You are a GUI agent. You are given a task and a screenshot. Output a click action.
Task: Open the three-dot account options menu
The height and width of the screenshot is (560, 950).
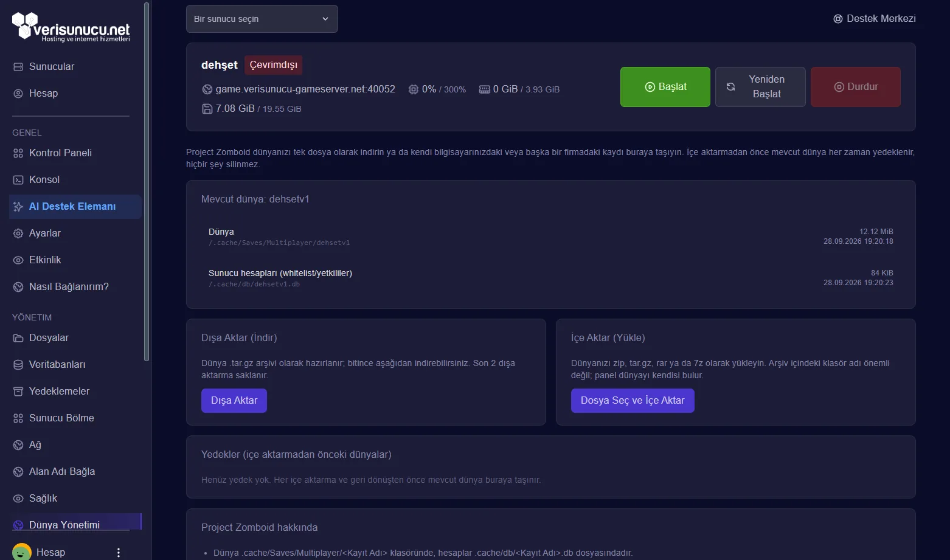click(x=119, y=553)
